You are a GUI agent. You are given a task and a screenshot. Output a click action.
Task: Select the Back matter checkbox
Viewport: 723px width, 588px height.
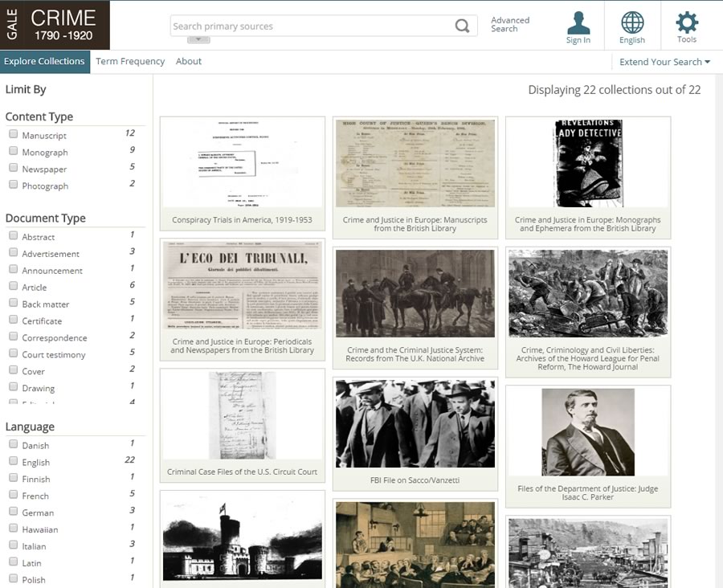[14, 303]
